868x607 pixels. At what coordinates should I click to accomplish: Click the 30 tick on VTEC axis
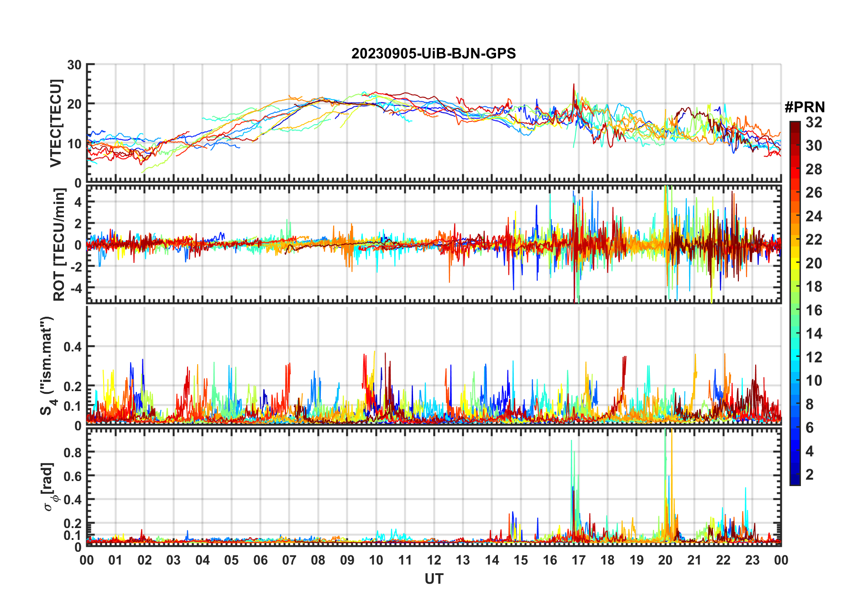pyautogui.click(x=74, y=65)
